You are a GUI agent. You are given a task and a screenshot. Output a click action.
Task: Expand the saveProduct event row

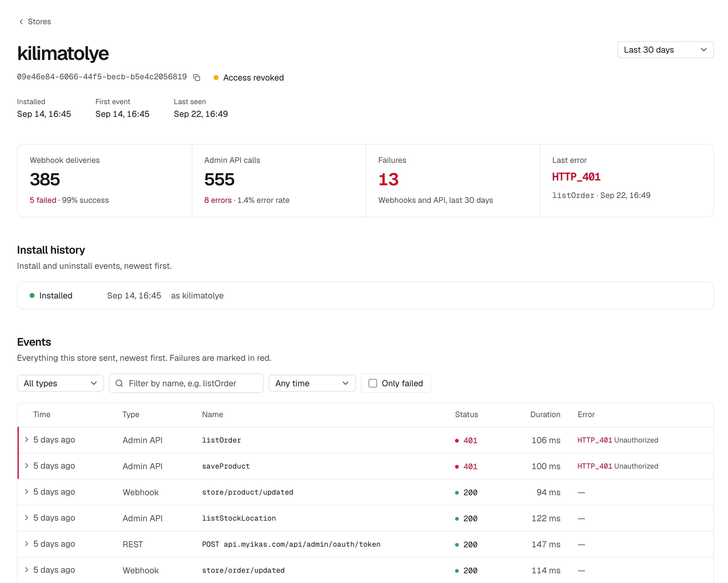pyautogui.click(x=26, y=466)
